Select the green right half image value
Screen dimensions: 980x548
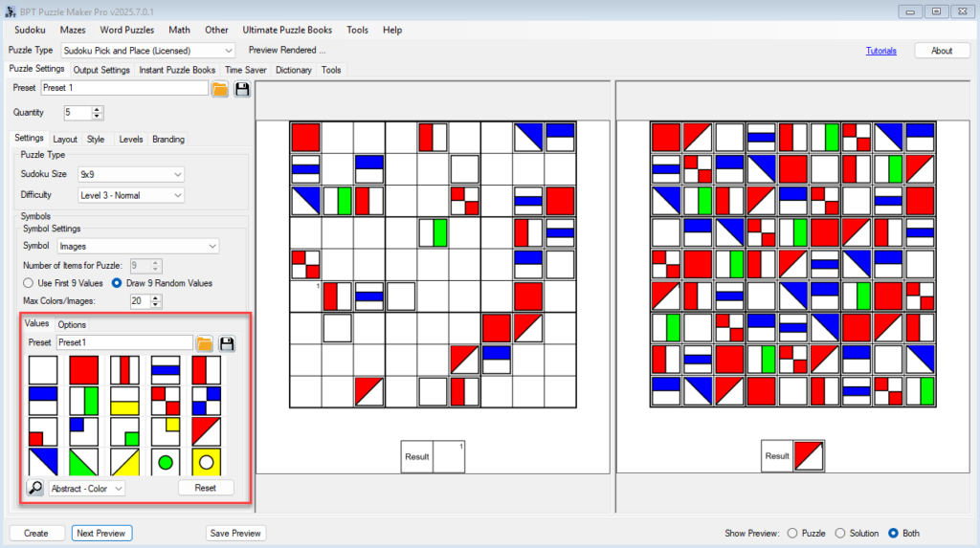point(84,401)
